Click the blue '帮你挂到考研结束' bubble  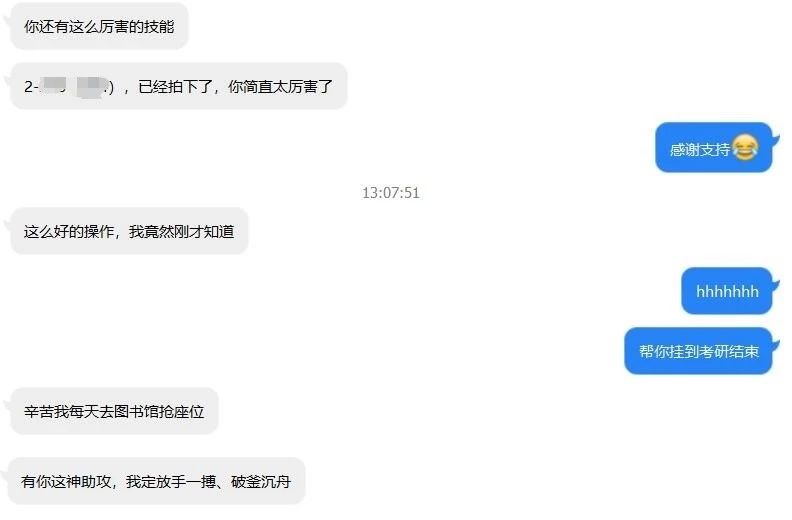[699, 351]
